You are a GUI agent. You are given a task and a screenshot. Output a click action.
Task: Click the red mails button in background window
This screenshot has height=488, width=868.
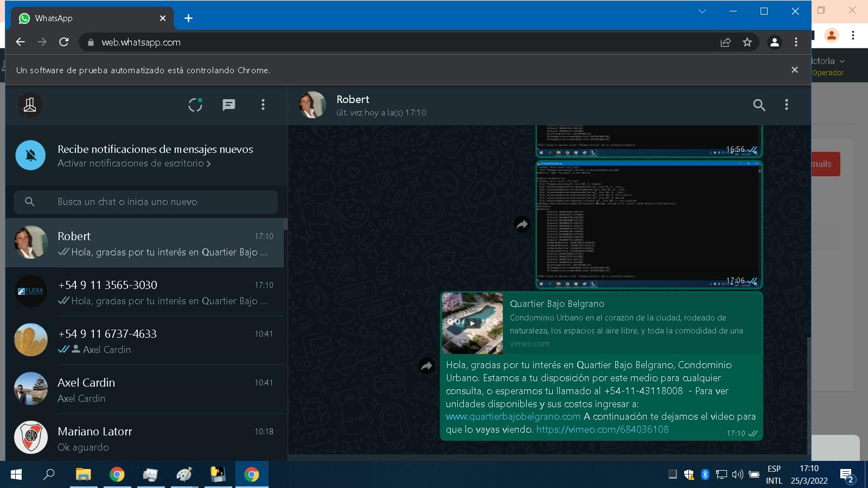click(826, 164)
